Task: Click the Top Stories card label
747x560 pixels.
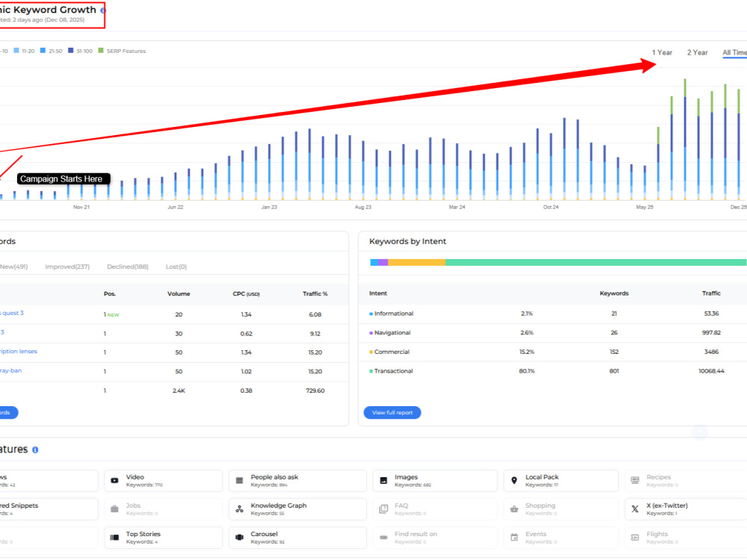Action: click(x=143, y=535)
